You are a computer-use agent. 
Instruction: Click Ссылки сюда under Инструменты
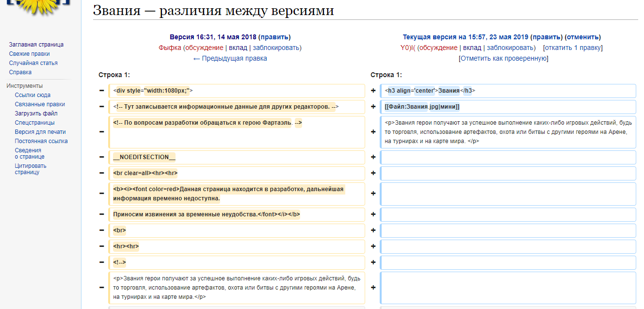click(32, 95)
